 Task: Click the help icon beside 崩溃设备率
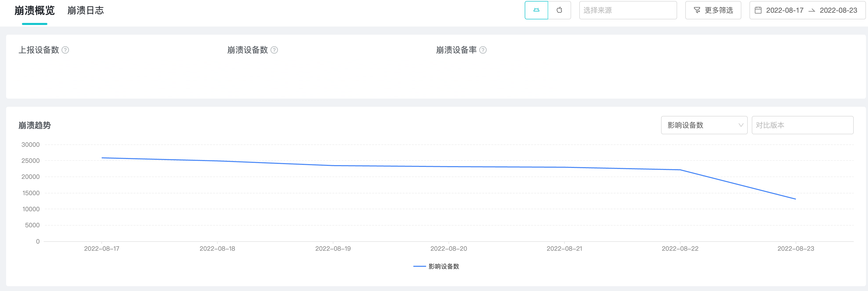pyautogui.click(x=483, y=50)
